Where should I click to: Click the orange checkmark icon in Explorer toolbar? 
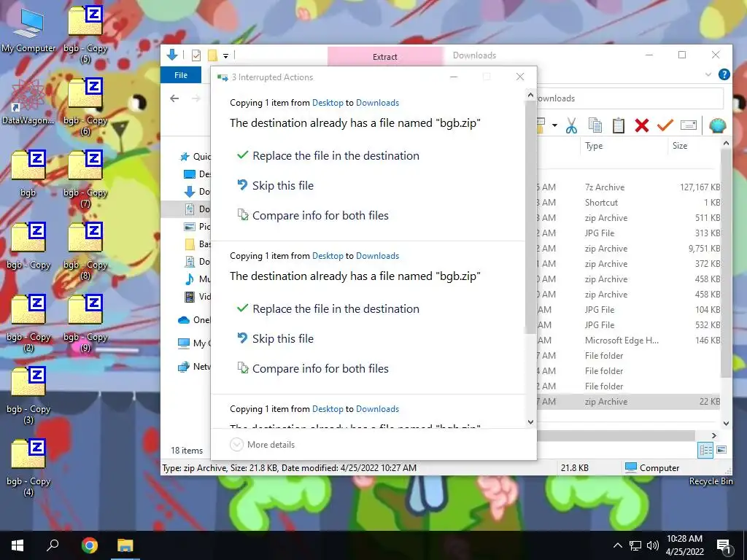[x=665, y=125]
